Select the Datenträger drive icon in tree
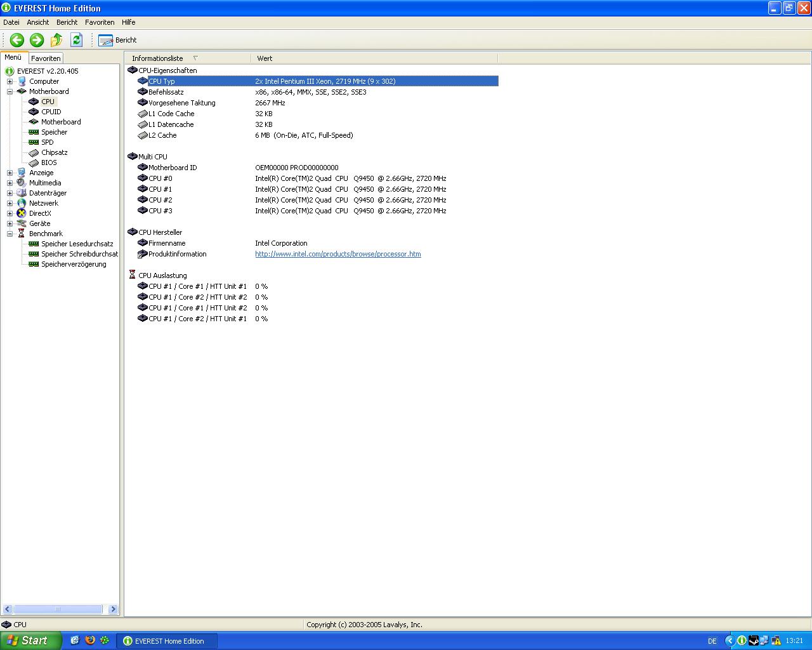Screen dimensions: 812x650 [x=22, y=193]
